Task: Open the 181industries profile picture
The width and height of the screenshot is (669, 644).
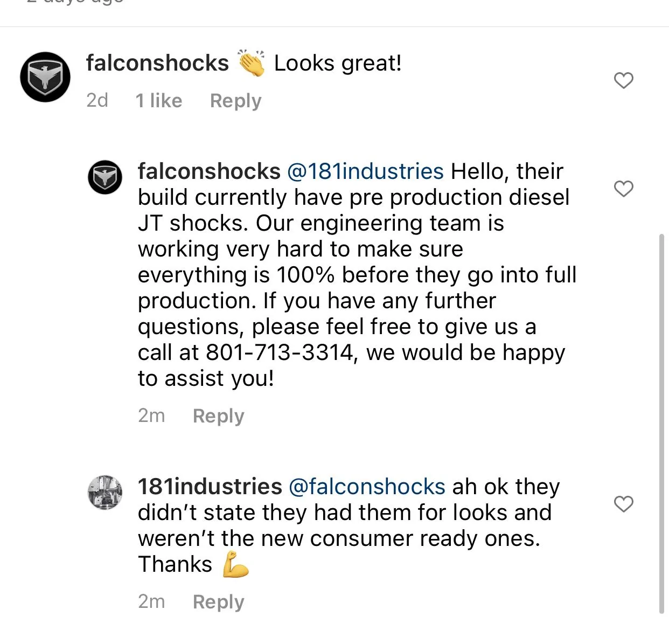Action: point(105,492)
